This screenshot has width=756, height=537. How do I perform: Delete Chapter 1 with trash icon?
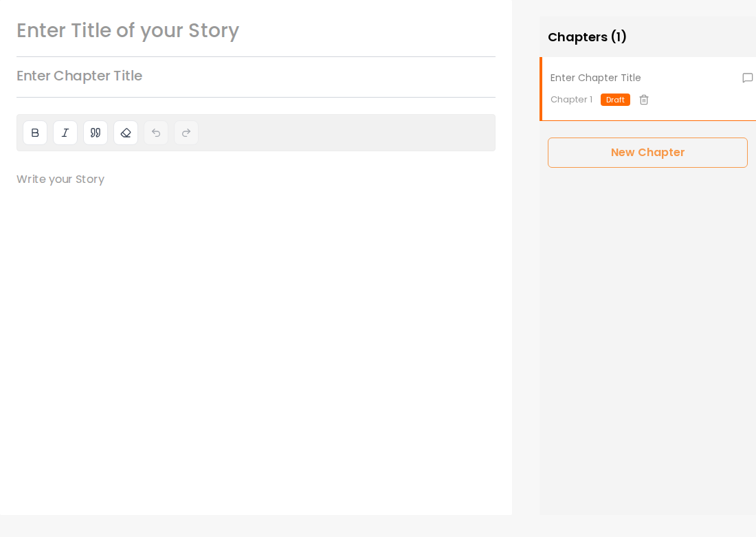click(644, 100)
